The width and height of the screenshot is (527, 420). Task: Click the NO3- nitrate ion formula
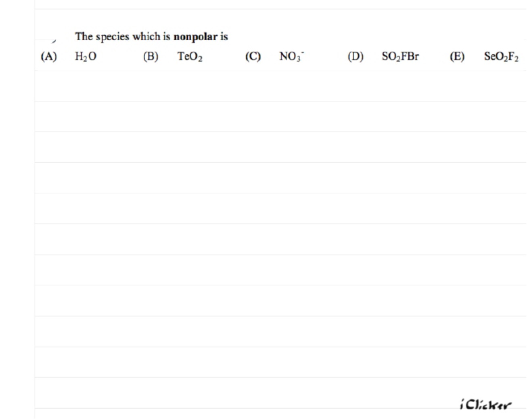point(292,56)
